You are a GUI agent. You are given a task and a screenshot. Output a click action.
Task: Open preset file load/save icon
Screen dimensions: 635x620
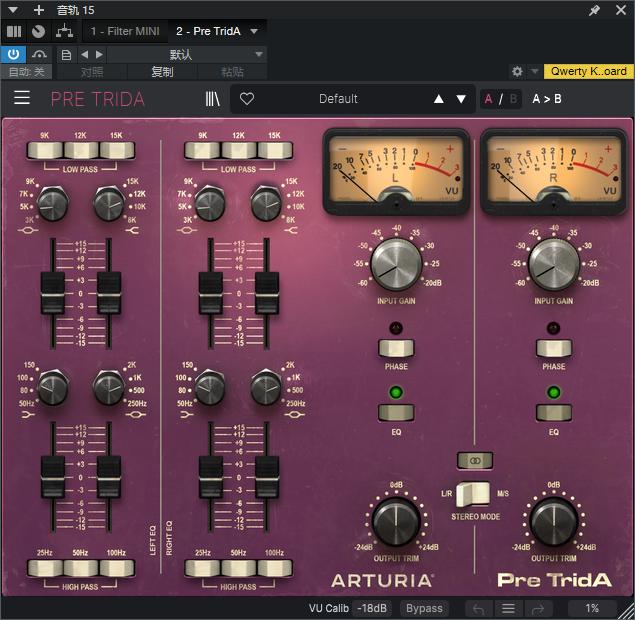click(66, 54)
